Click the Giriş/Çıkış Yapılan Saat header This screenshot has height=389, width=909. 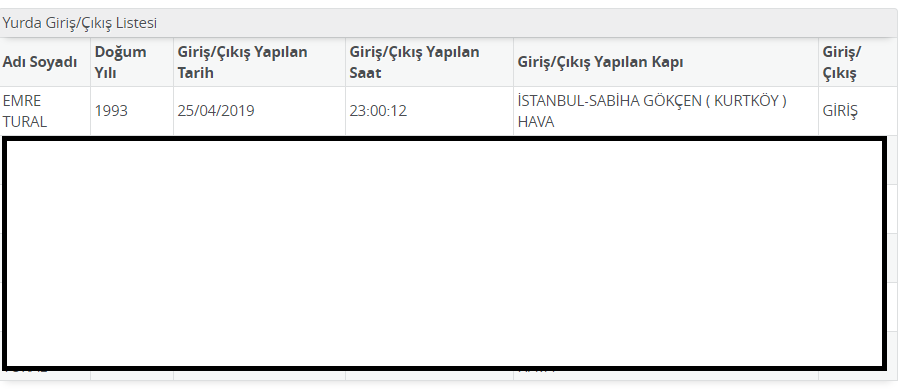tap(414, 62)
